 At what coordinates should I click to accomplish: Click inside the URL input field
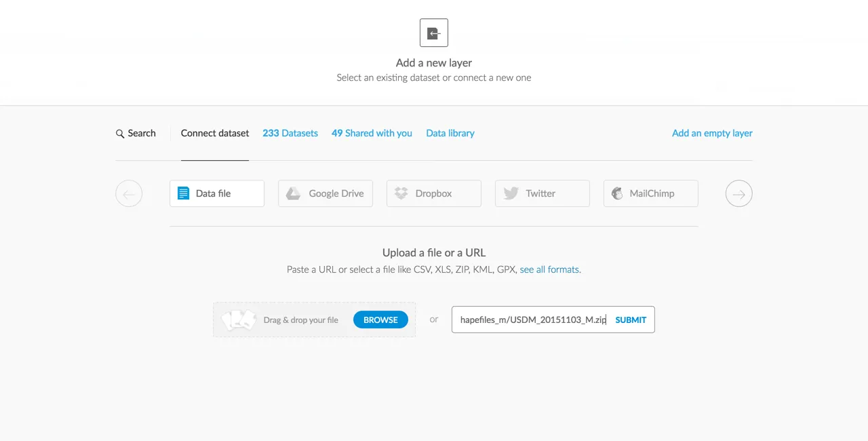click(x=532, y=320)
